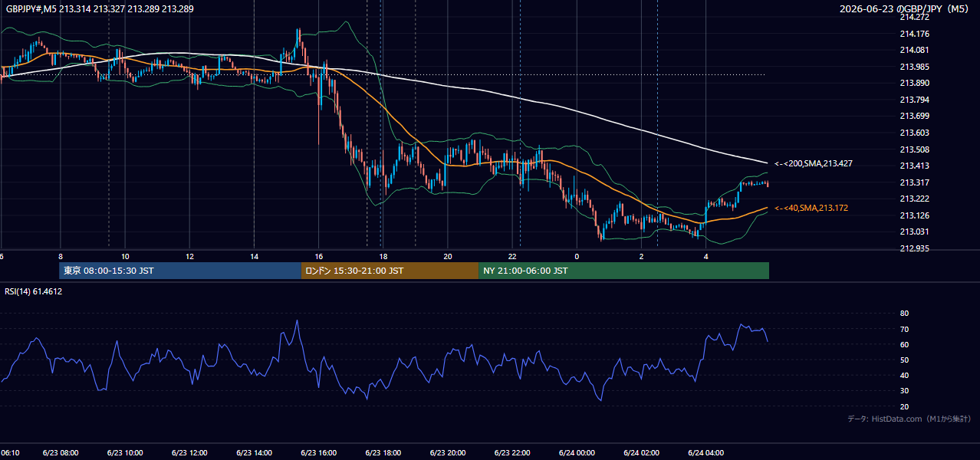Click the 213.126 price axis label
This screenshot has height=460, width=980.
click(x=914, y=215)
